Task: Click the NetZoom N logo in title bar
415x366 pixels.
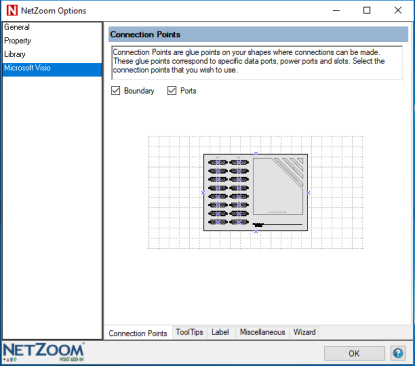Action: click(x=12, y=10)
